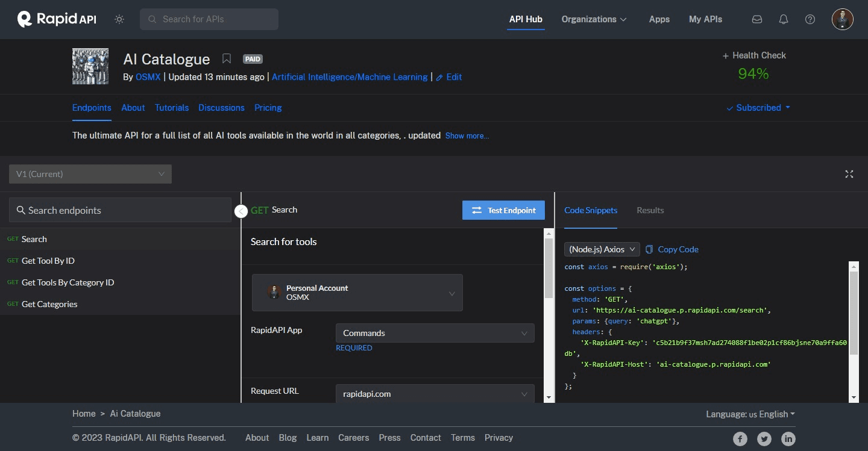This screenshot has height=451, width=868.
Task: Click the Show more description link
Action: point(467,136)
